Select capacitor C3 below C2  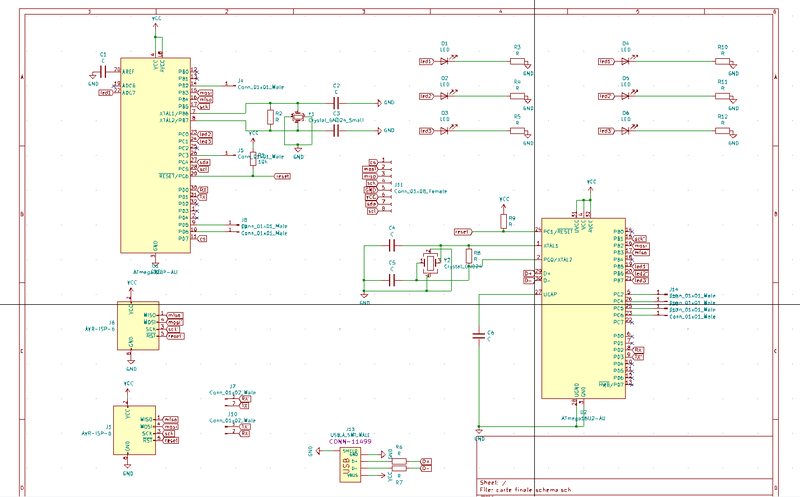pyautogui.click(x=336, y=131)
